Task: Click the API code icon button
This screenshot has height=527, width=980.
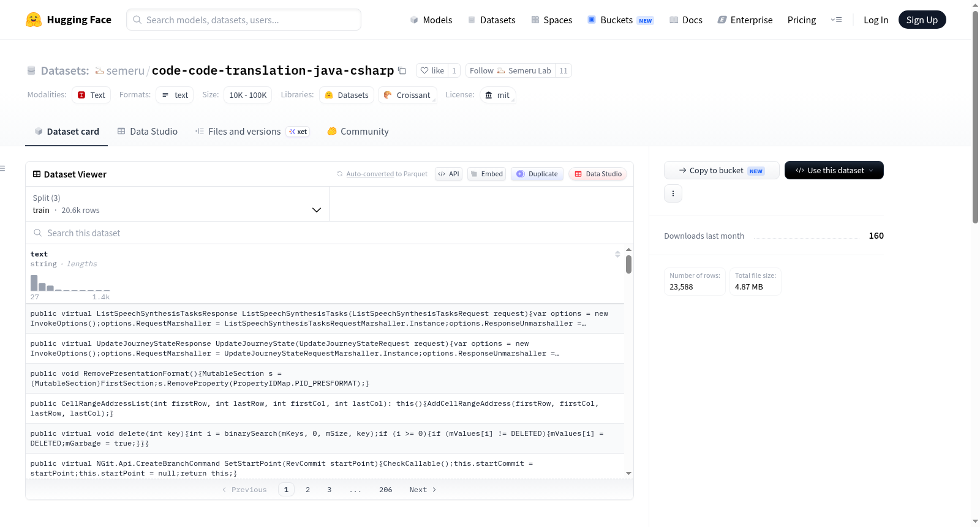Action: click(x=448, y=174)
